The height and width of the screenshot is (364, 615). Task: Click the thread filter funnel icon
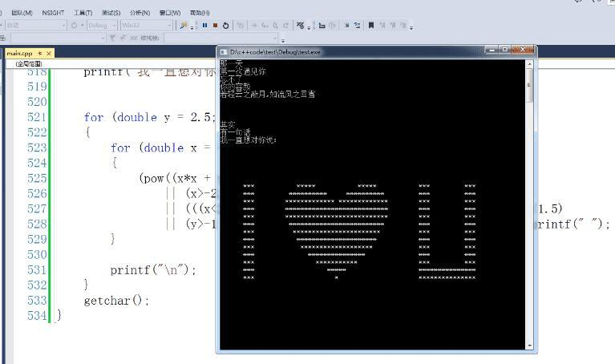click(x=112, y=38)
